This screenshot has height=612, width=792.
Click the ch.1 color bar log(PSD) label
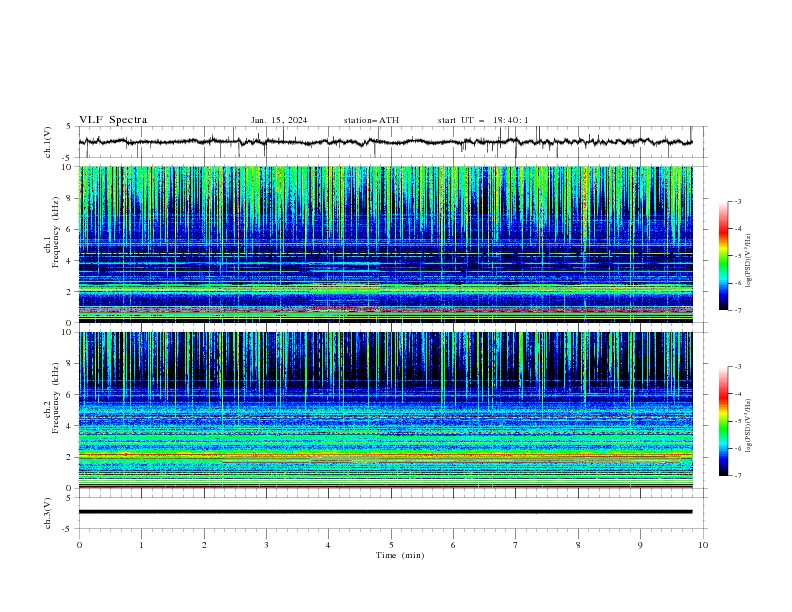pos(748,261)
